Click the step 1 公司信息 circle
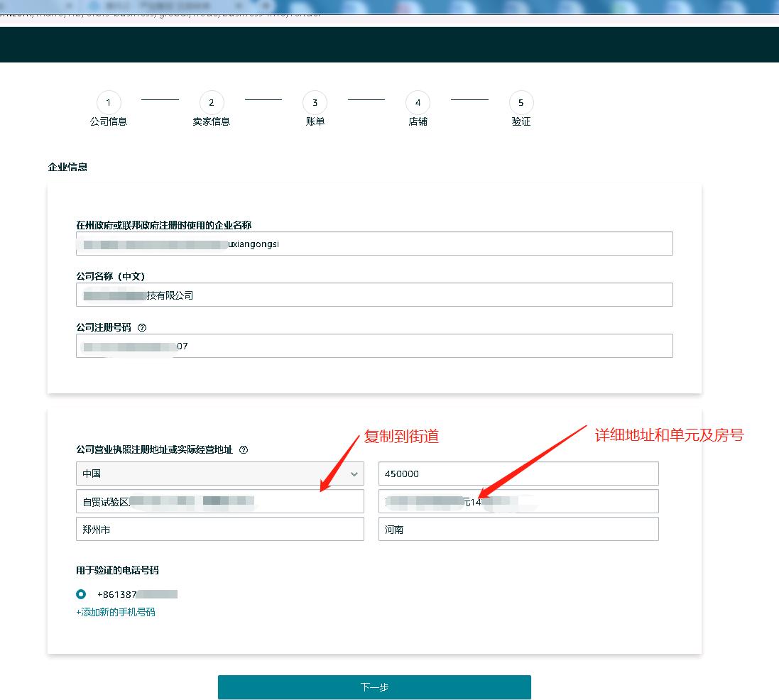 point(109,102)
